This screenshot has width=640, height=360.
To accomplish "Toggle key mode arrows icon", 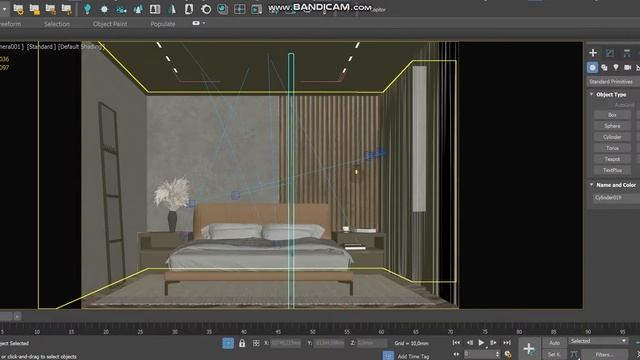I will (x=456, y=354).
